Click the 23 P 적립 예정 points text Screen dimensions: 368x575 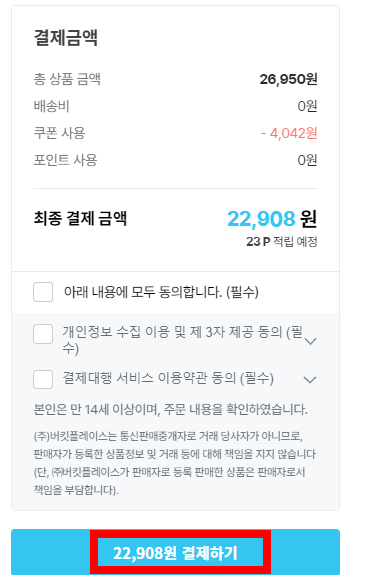[281, 242]
